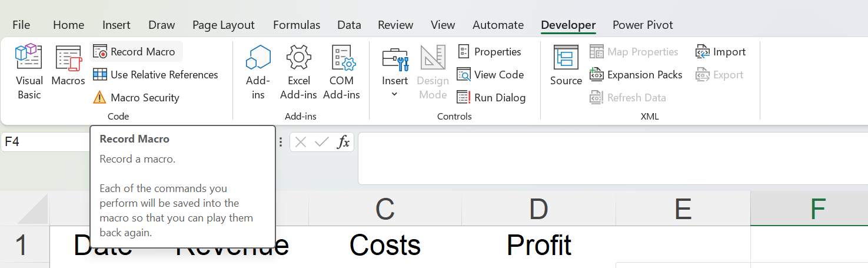
Task: Open the Review tab
Action: pos(395,25)
